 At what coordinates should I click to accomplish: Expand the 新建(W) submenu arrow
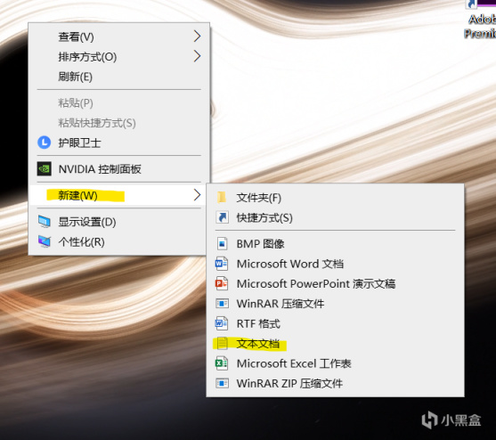[197, 195]
